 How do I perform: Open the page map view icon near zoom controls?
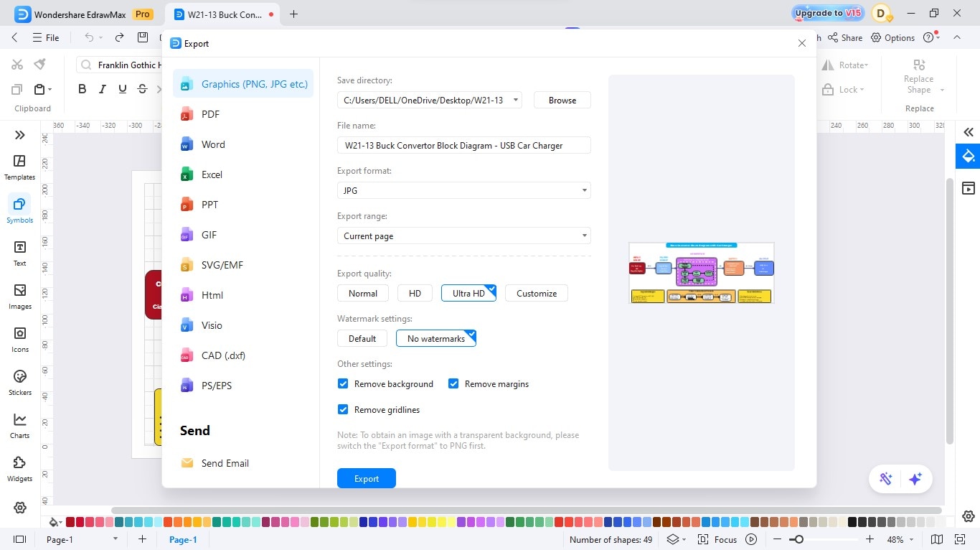pos(936,539)
